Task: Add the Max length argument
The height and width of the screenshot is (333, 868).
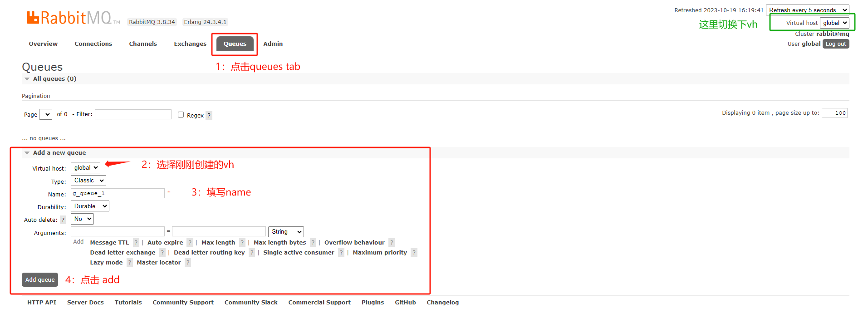Action: [x=218, y=242]
